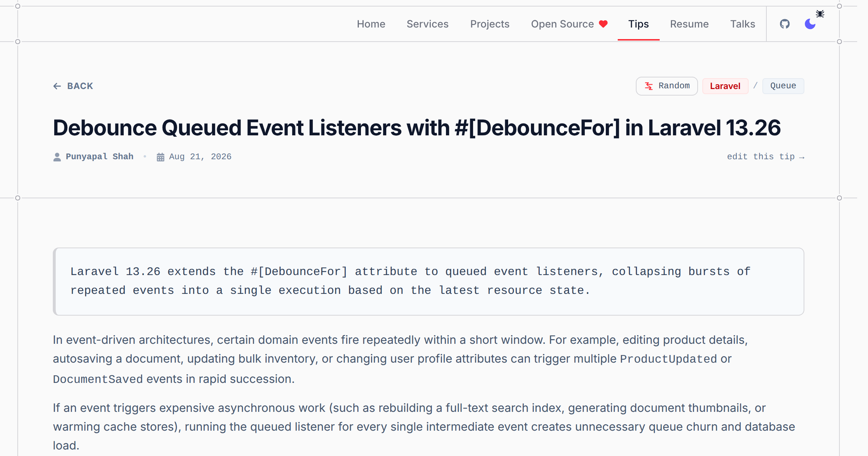
Task: Click the DocumentSaved inline code
Action: [x=98, y=379]
